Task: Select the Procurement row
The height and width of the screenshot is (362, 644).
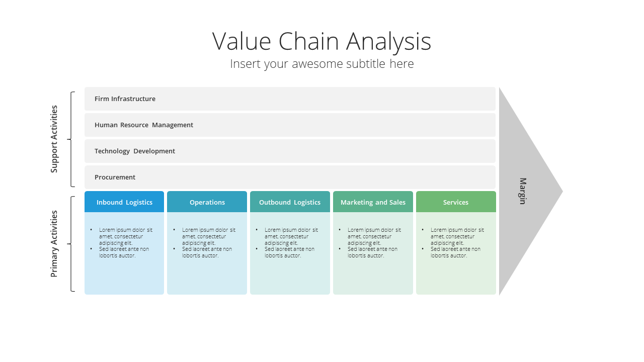Action: pos(290,177)
